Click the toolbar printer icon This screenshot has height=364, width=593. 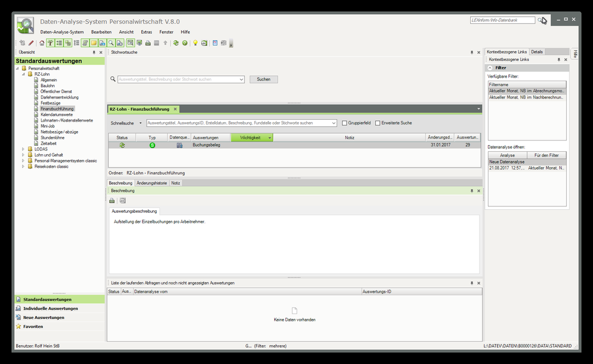tap(148, 43)
